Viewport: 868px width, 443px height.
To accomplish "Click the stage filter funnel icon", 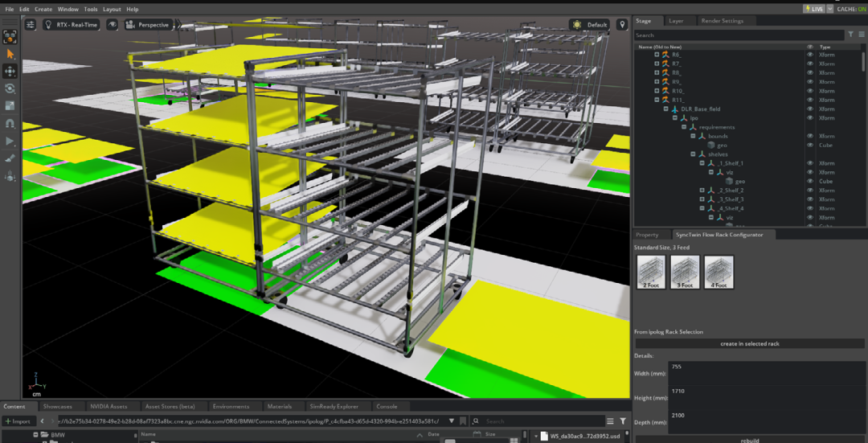I will (x=851, y=35).
